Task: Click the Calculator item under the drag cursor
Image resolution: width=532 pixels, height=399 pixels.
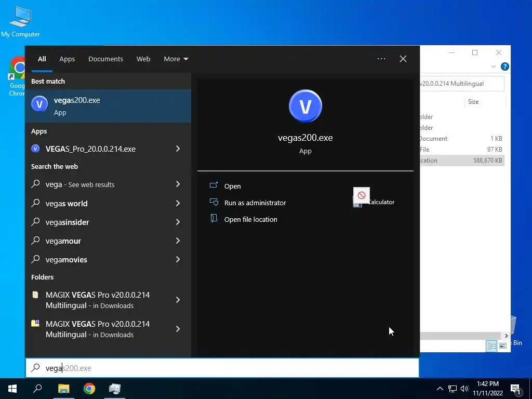Action: pyautogui.click(x=374, y=202)
